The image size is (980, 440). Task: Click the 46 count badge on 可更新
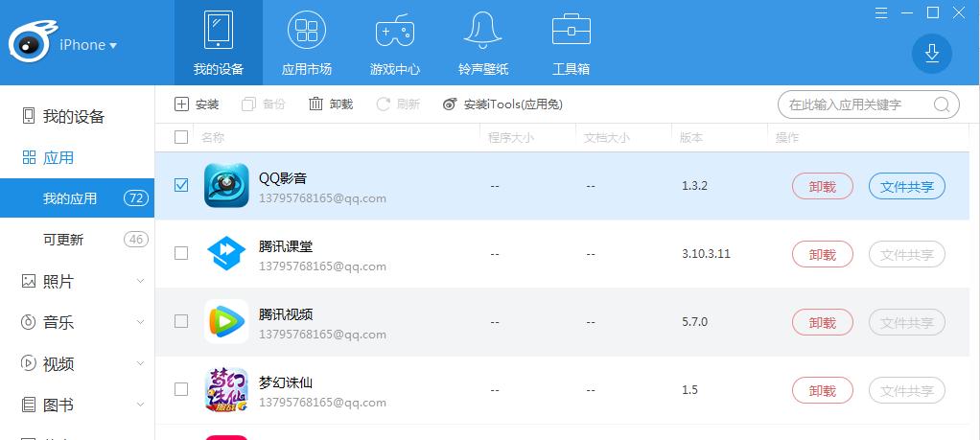tap(135, 240)
